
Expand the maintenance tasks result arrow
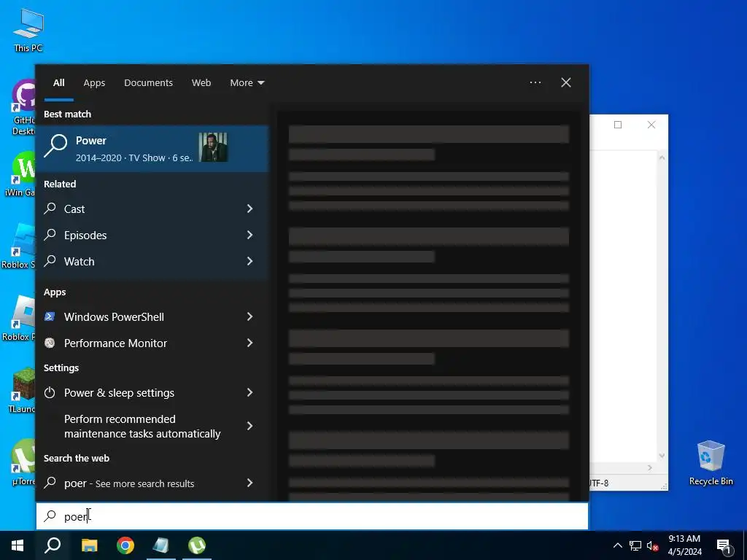(249, 426)
